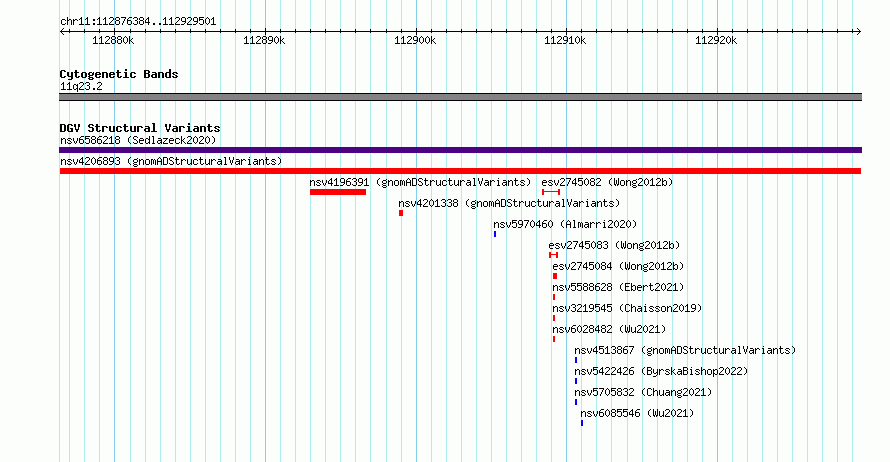Click the red esv2745084 variant marker

[x=555, y=276]
